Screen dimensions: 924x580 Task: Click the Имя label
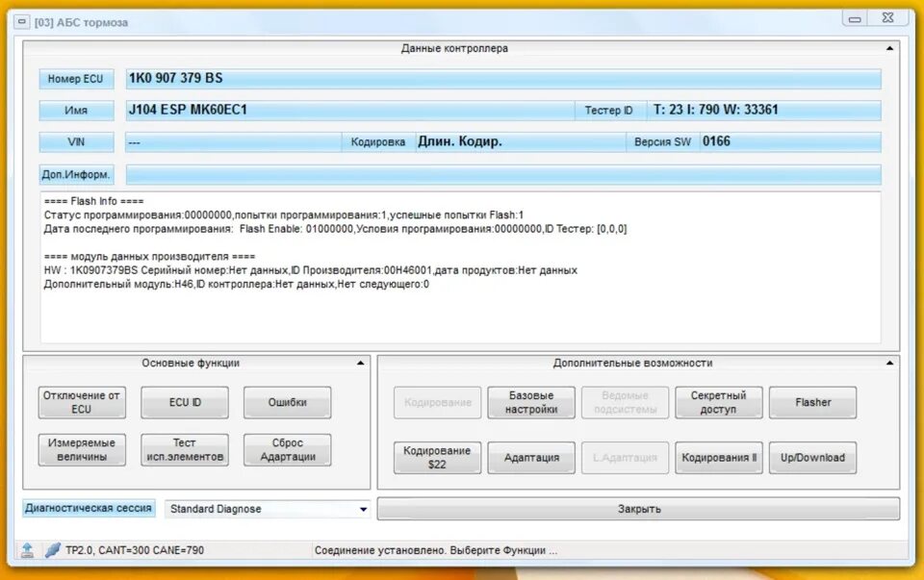[77, 110]
